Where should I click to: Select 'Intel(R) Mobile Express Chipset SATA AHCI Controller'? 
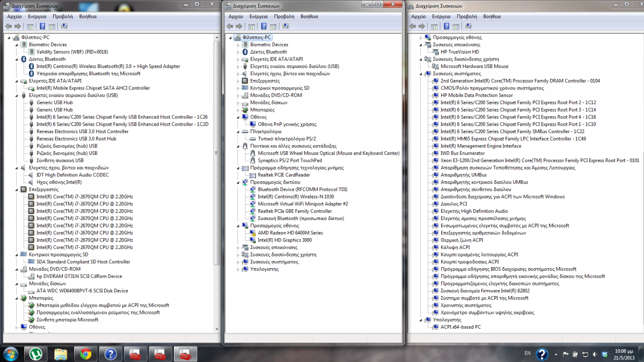(93, 88)
